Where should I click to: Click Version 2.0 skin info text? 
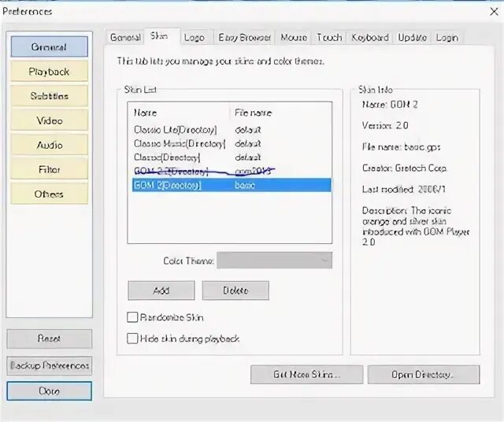tap(385, 125)
